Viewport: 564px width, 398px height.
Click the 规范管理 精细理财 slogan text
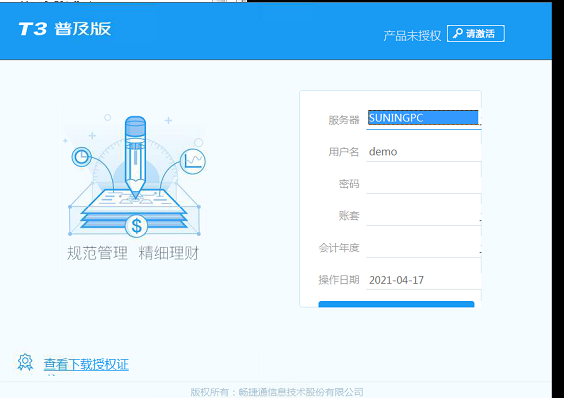point(133,253)
